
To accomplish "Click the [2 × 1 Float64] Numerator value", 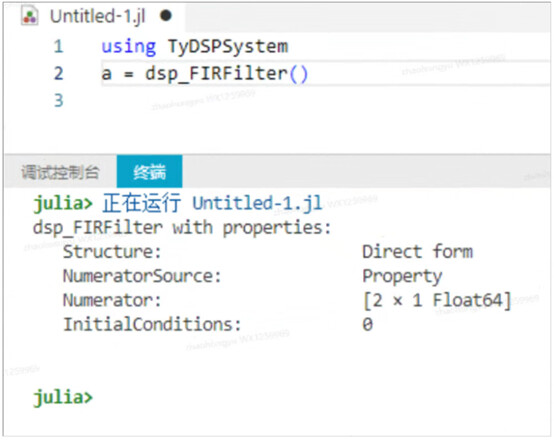I will tap(437, 301).
